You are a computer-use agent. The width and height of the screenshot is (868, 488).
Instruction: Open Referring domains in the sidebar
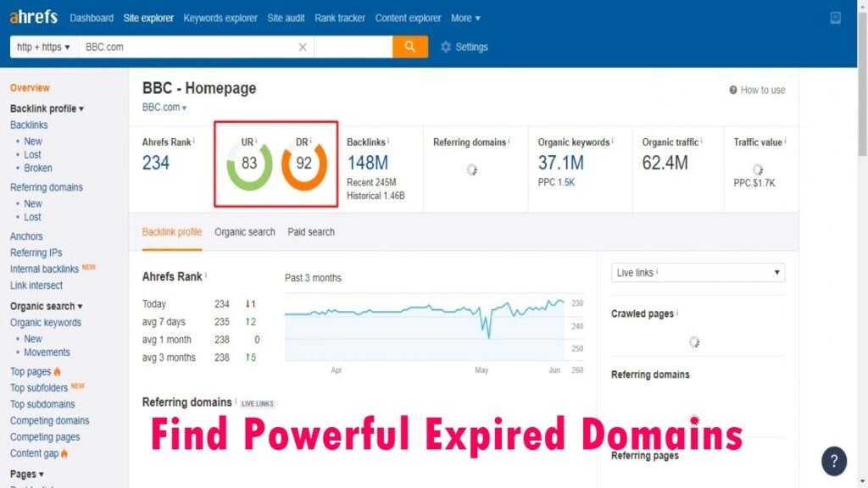47,187
